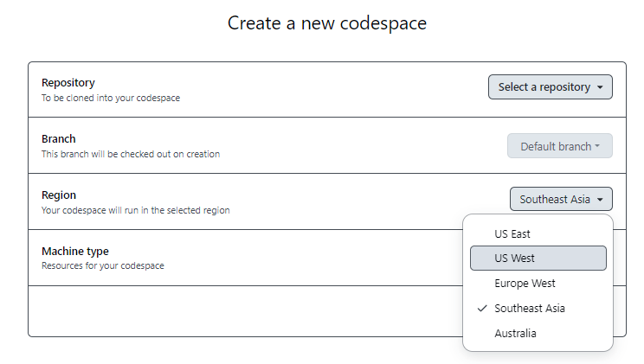Choose Australia as the codespace region
This screenshot has width=644, height=364.
click(515, 334)
